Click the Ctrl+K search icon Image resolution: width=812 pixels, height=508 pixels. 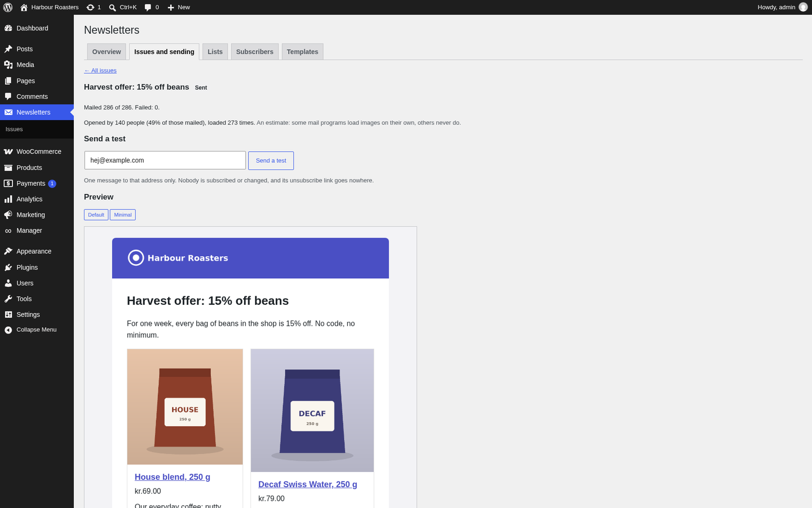113,7
